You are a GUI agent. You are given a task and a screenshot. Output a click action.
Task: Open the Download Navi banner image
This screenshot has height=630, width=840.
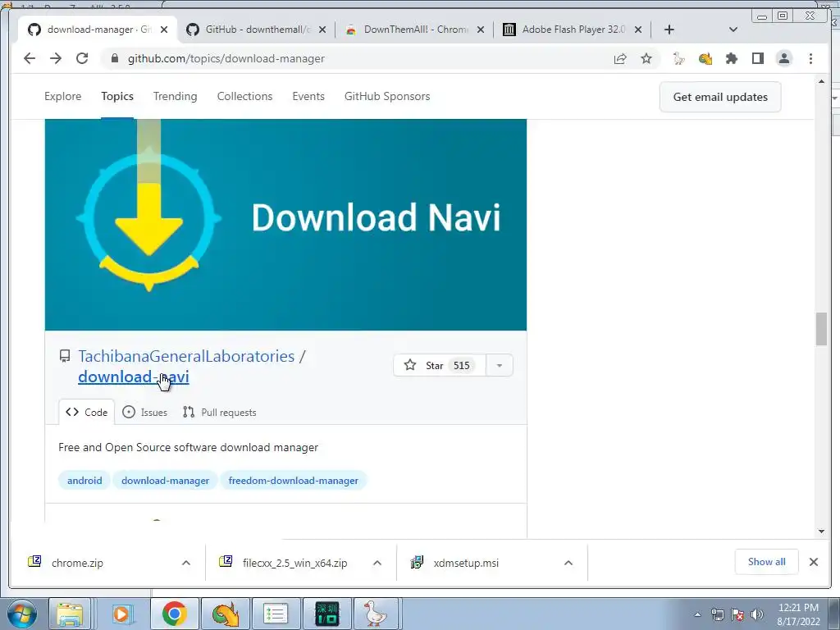285,225
